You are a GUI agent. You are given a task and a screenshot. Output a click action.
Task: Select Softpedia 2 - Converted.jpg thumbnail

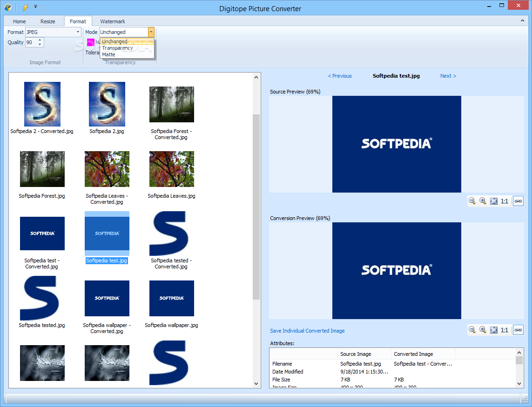tap(42, 104)
